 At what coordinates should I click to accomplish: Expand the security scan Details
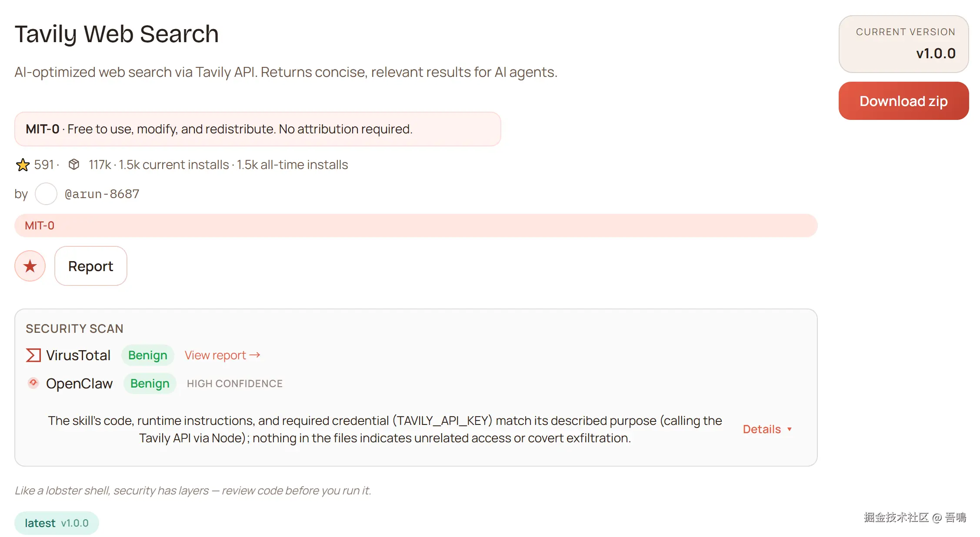tap(762, 429)
